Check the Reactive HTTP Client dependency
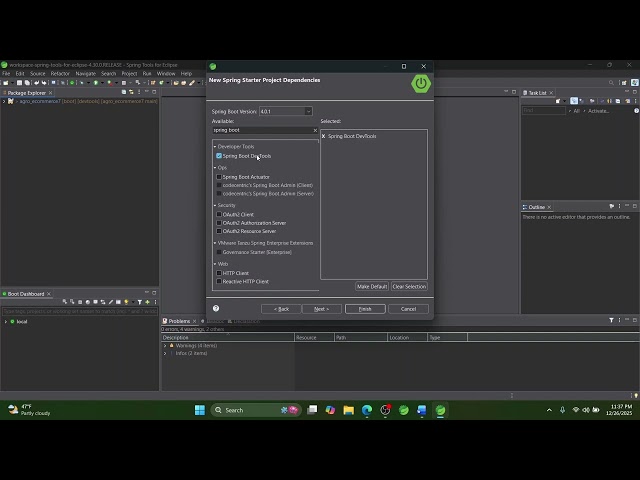The height and width of the screenshot is (480, 640). 219,281
